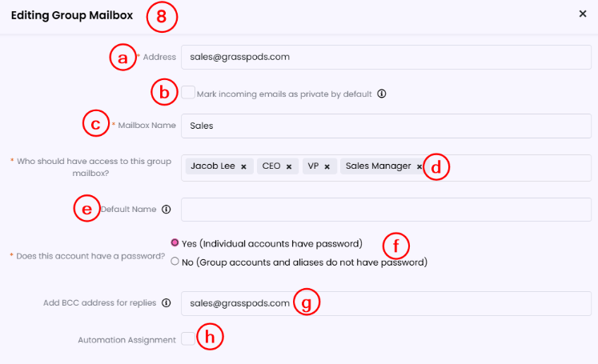Click the Editing Group Mailbox title
The width and height of the screenshot is (598, 364).
[73, 14]
